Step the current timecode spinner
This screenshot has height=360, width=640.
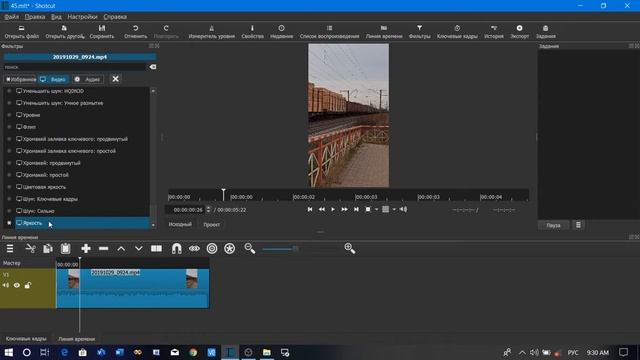coord(209,209)
